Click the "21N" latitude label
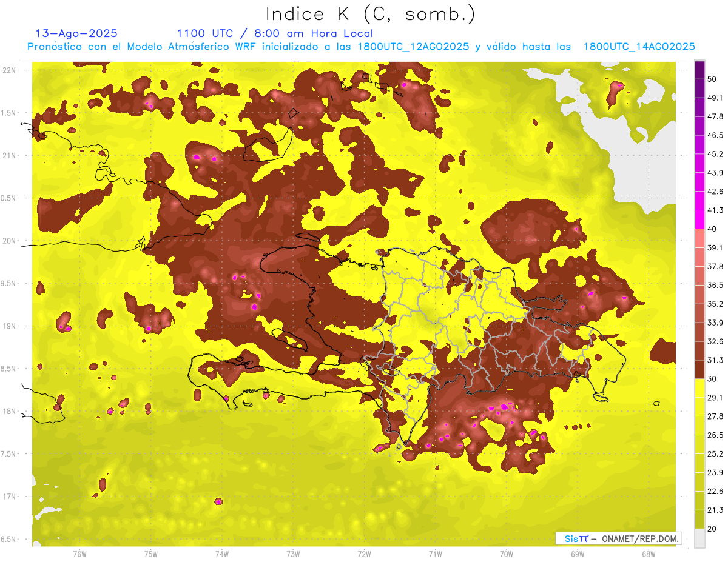The width and height of the screenshot is (728, 562). (x=8, y=155)
